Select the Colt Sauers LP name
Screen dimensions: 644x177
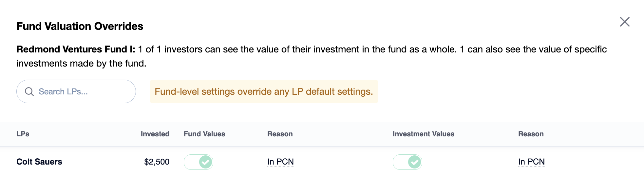coord(39,162)
